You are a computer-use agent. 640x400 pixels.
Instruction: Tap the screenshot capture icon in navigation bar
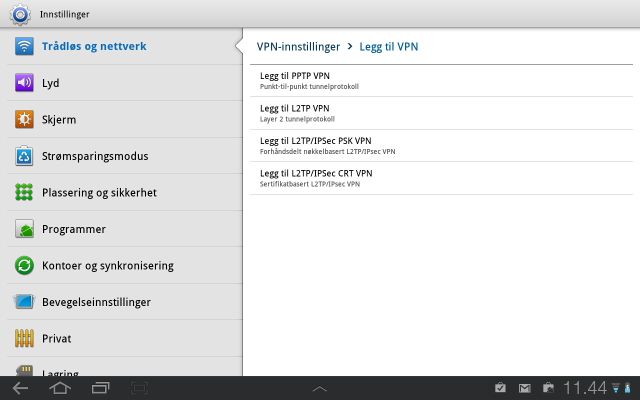[139, 388]
